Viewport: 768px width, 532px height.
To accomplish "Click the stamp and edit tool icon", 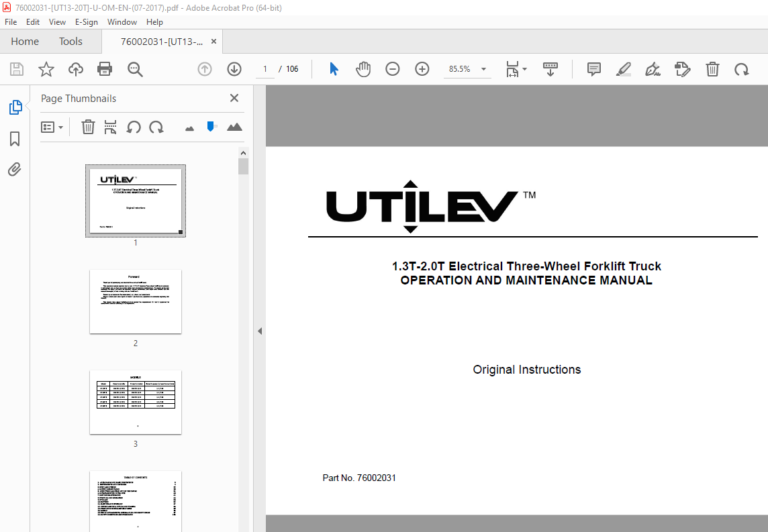I will pyautogui.click(x=682, y=69).
